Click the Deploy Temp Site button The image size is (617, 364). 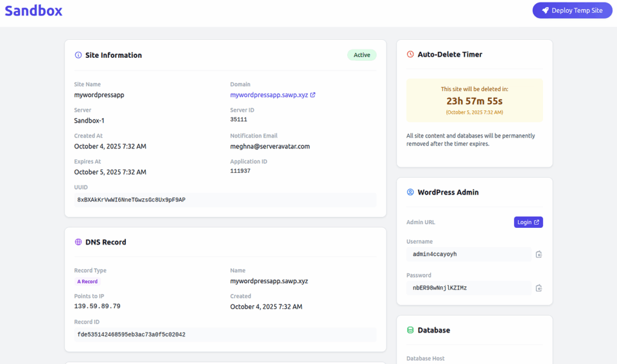point(572,10)
